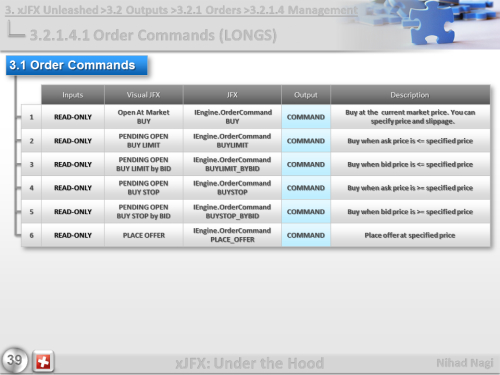Click the COMMAND cell in row 1

306,117
